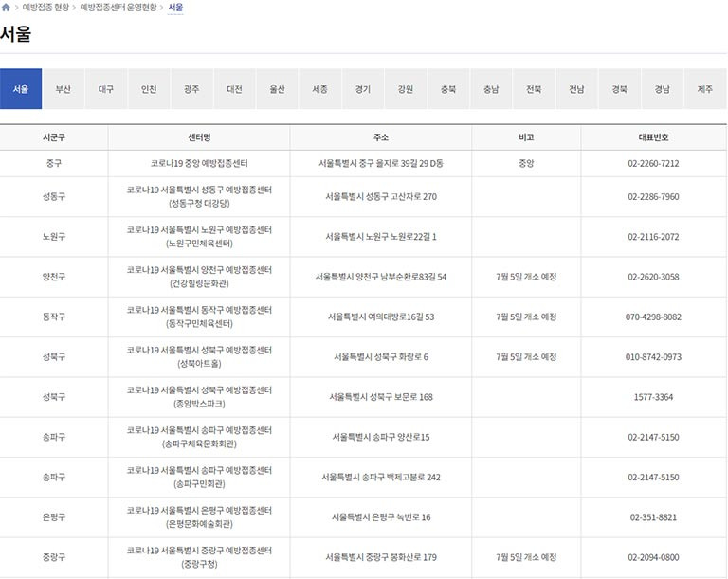Select the 은평구 district cell
This screenshot has width=728, height=579.
54,517
